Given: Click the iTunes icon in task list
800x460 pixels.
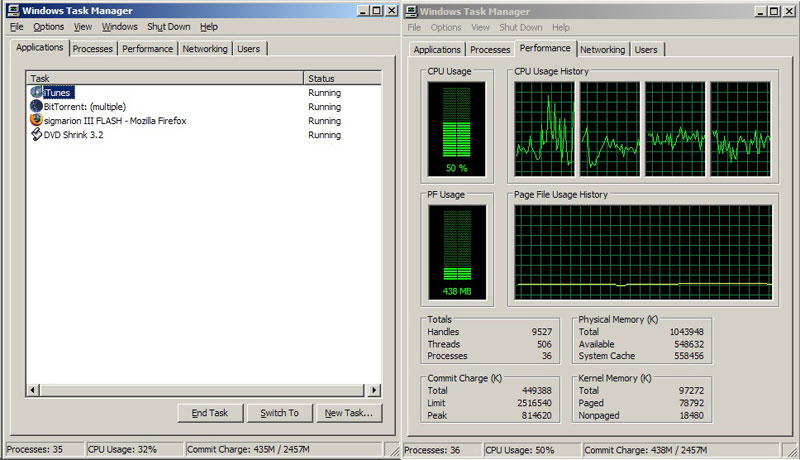Looking at the screenshot, I should [x=36, y=92].
